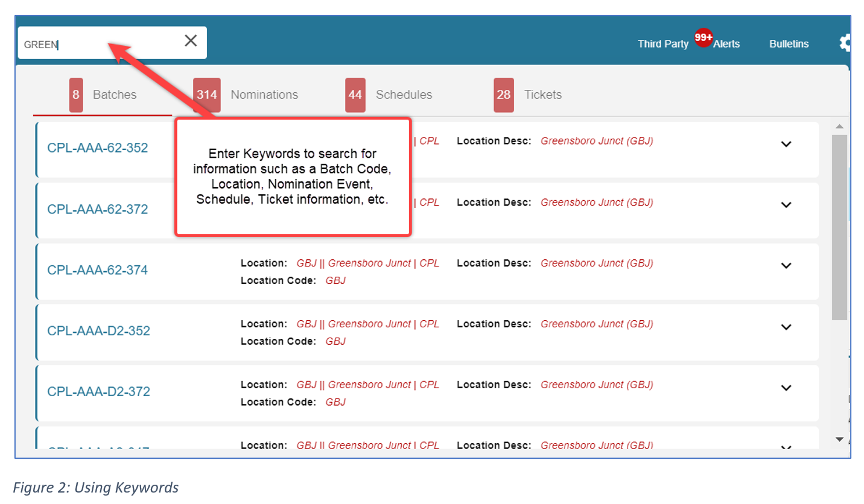Expand the CPL-AAA-62-352 batch row
This screenshot has height=504, width=864.
click(786, 144)
